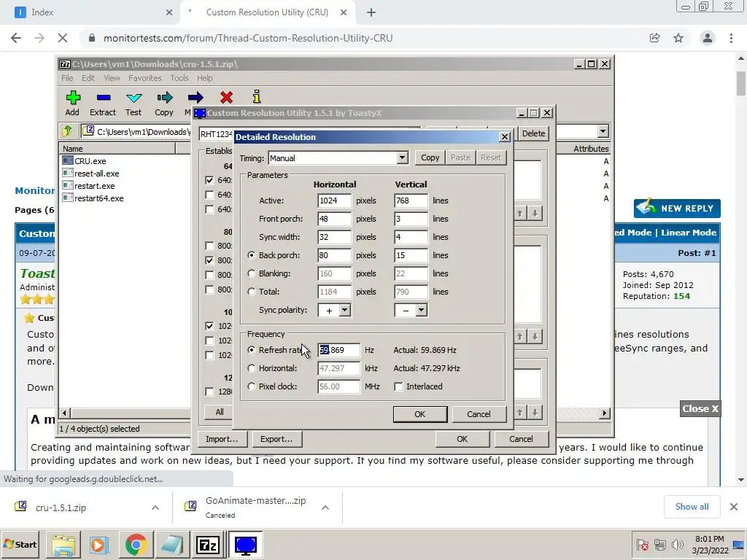Screen dimensions: 747x560
Task: Open Chrome share page icon
Action: click(655, 38)
